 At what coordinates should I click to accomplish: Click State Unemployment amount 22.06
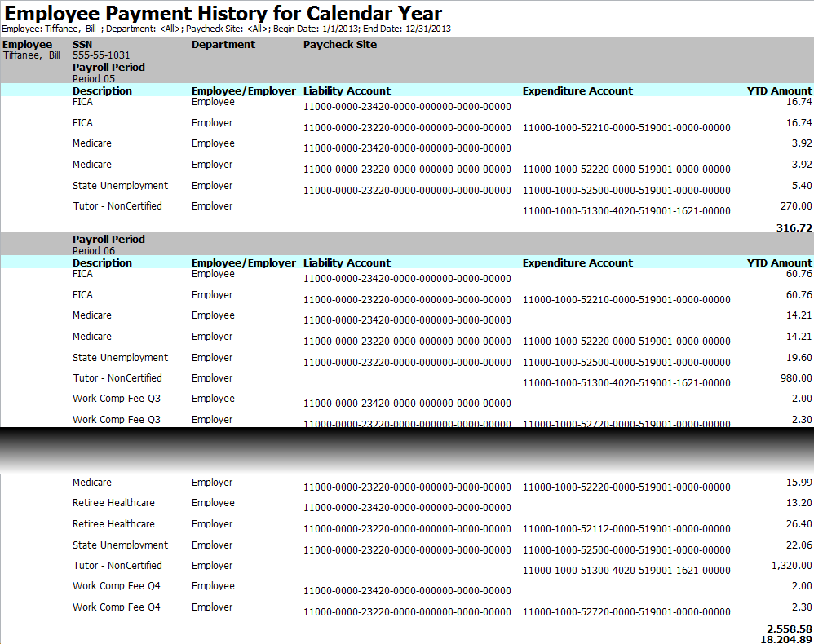[799, 545]
